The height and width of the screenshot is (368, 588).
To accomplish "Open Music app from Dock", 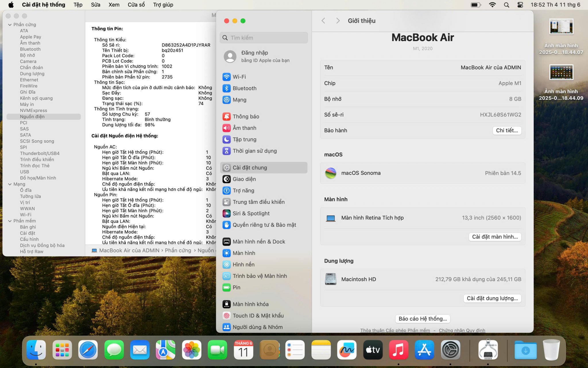I will [x=399, y=350].
